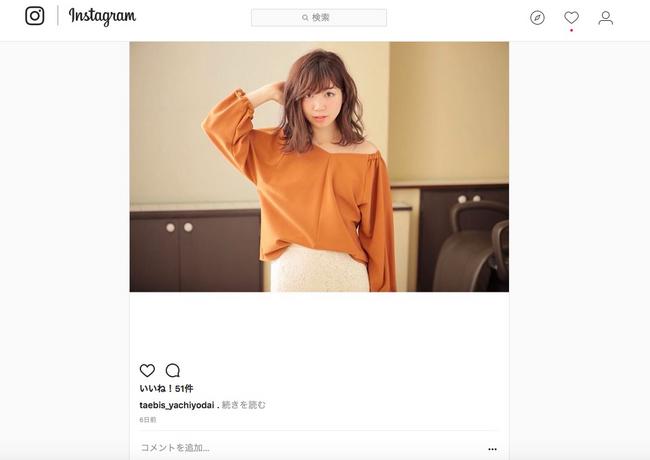This screenshot has width=650, height=460.
Task: Click the search magnifier icon
Action: point(305,18)
